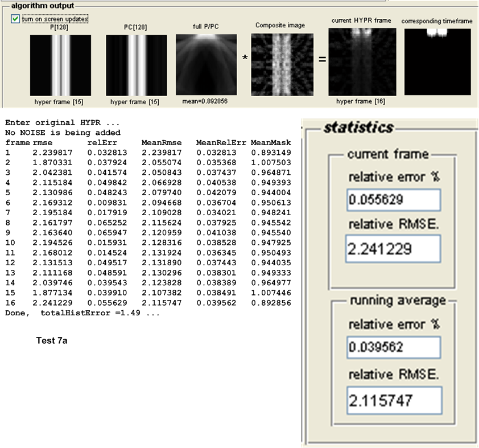Image resolution: width=479 pixels, height=448 pixels.
Task: Click current frame relative error % field
Action: click(394, 200)
